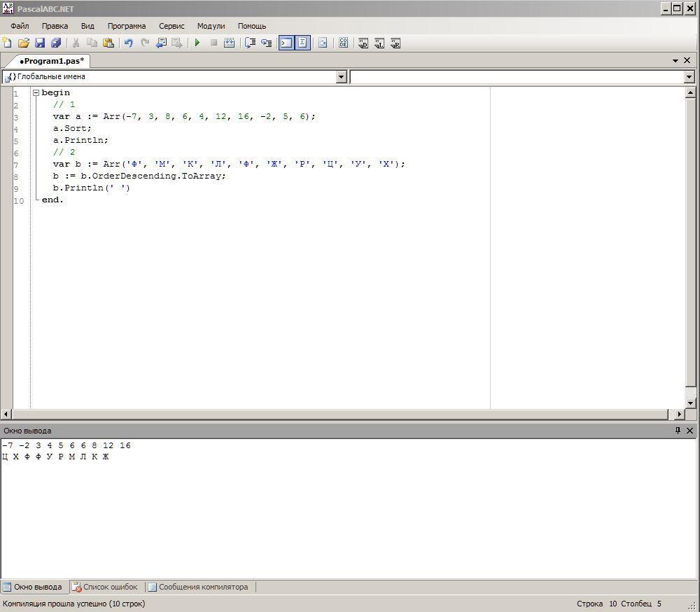Screen dimensions: 700x612
Task: Create a new file with toolbar icon
Action: tap(7, 43)
